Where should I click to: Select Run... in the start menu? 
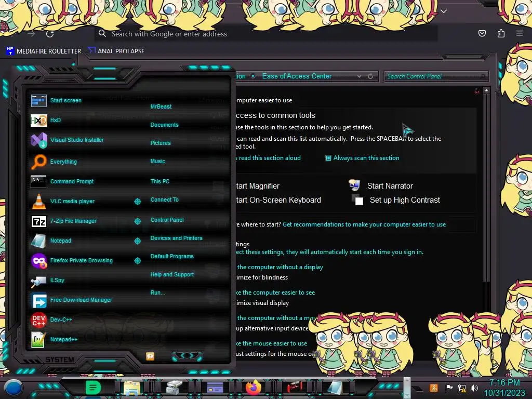point(158,292)
